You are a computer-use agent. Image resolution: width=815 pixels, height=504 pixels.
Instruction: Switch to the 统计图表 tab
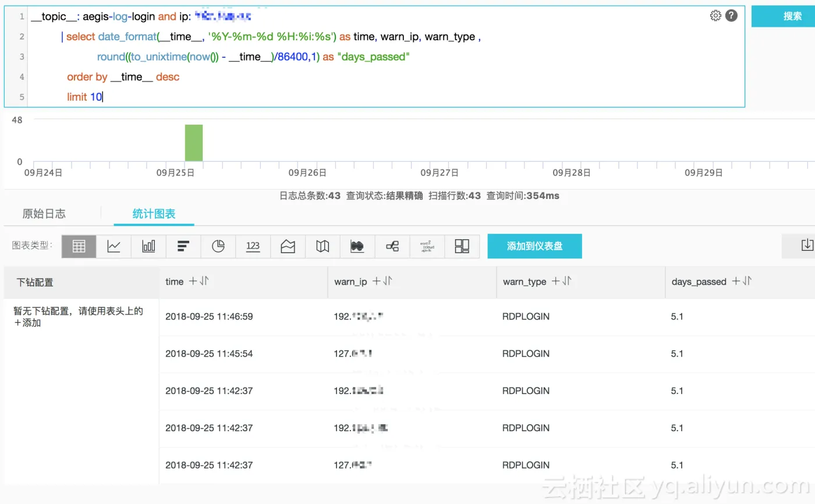click(x=154, y=214)
